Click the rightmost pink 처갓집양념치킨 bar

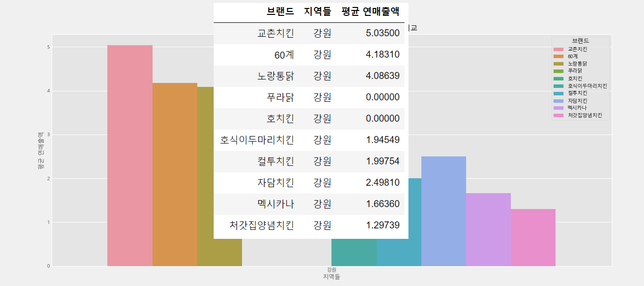(x=533, y=237)
